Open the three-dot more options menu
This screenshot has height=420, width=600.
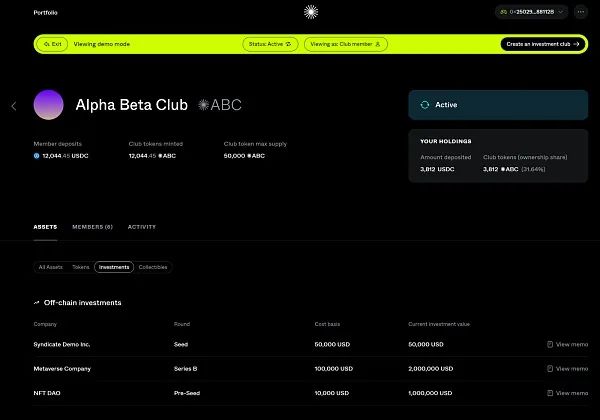point(581,12)
